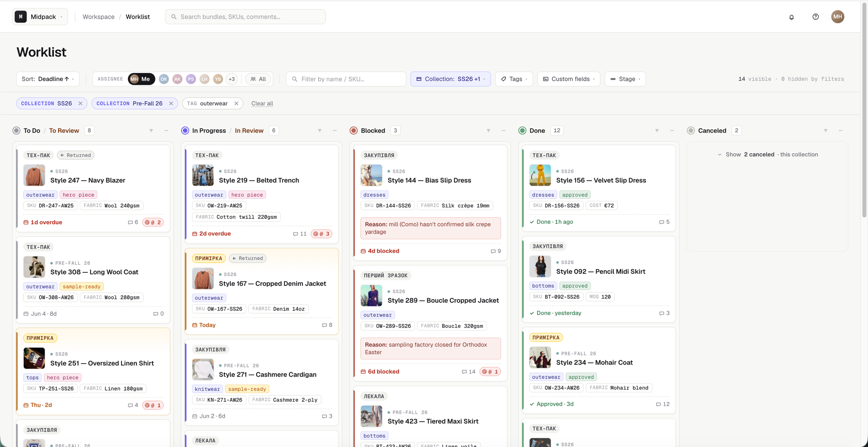Toggle assignee AK avatar filter
The image size is (868, 447).
[x=177, y=79]
